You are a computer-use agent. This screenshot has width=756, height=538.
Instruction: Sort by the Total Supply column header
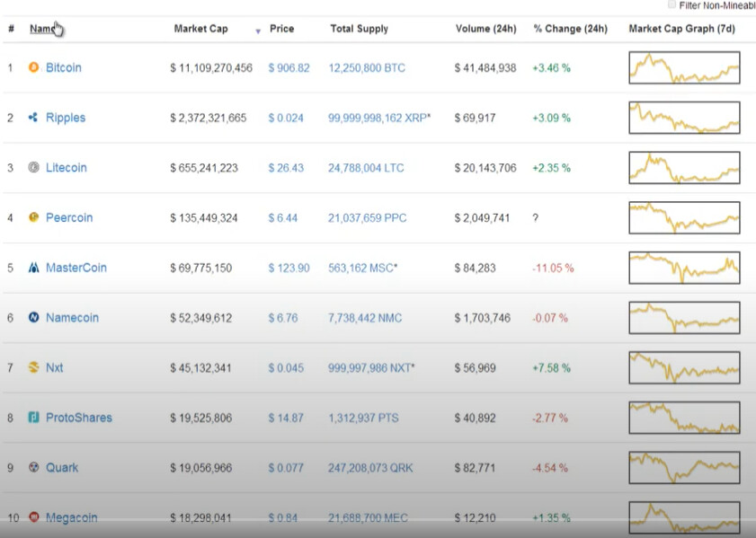[360, 29]
